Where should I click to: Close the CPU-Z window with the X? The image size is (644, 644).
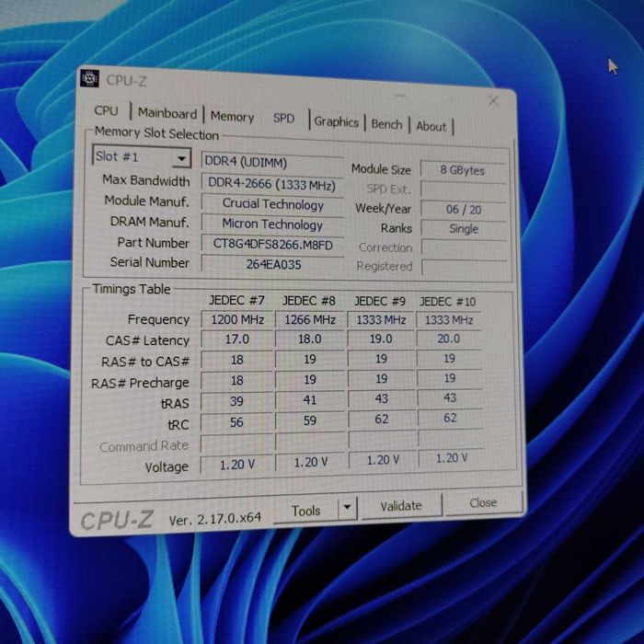(x=493, y=100)
